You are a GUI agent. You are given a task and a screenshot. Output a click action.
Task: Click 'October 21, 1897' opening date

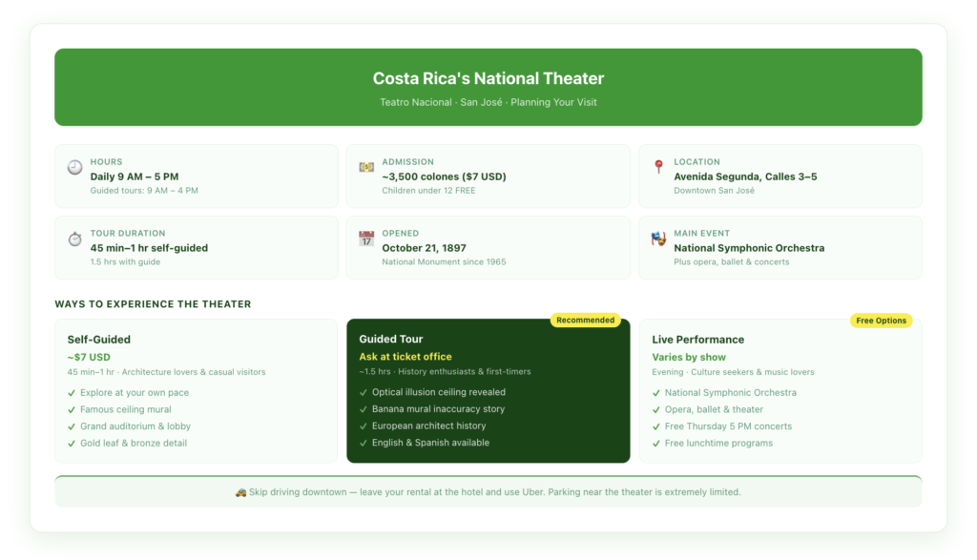[x=424, y=248]
